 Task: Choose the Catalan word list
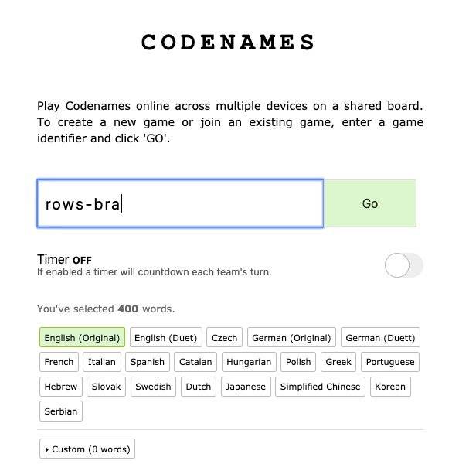[x=195, y=362]
